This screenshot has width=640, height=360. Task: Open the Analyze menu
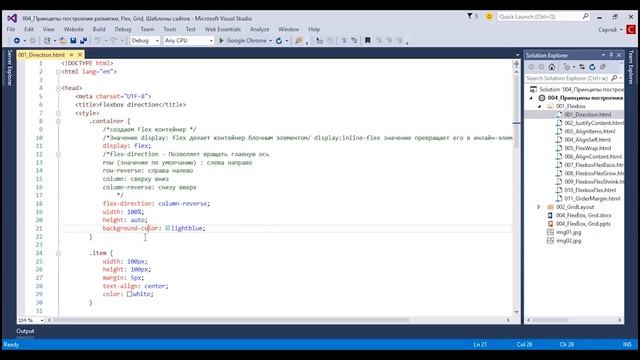(x=260, y=29)
